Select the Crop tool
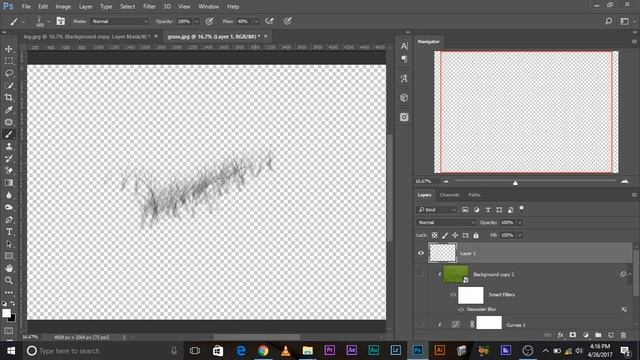This screenshot has width=640, height=360. pyautogui.click(x=9, y=98)
